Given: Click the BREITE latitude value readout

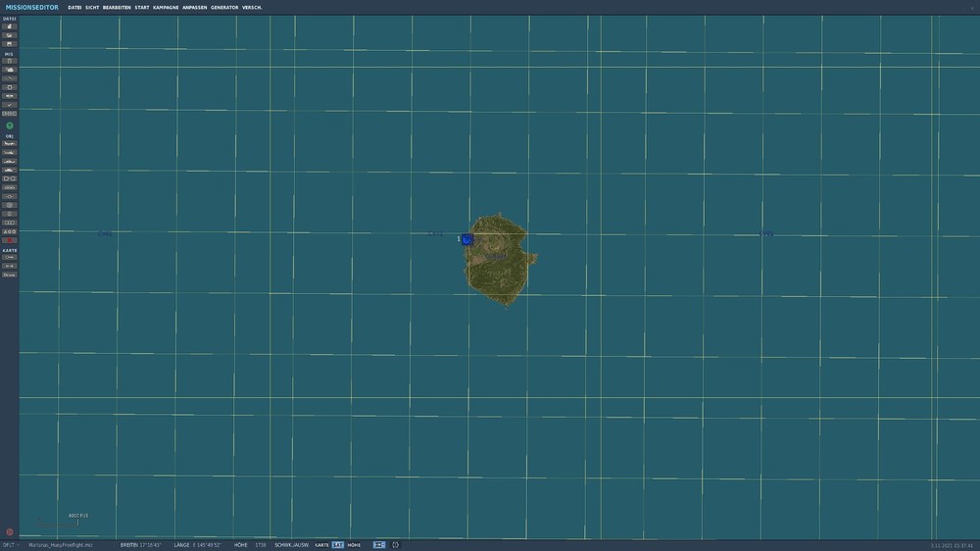Looking at the screenshot, I should pos(149,545).
